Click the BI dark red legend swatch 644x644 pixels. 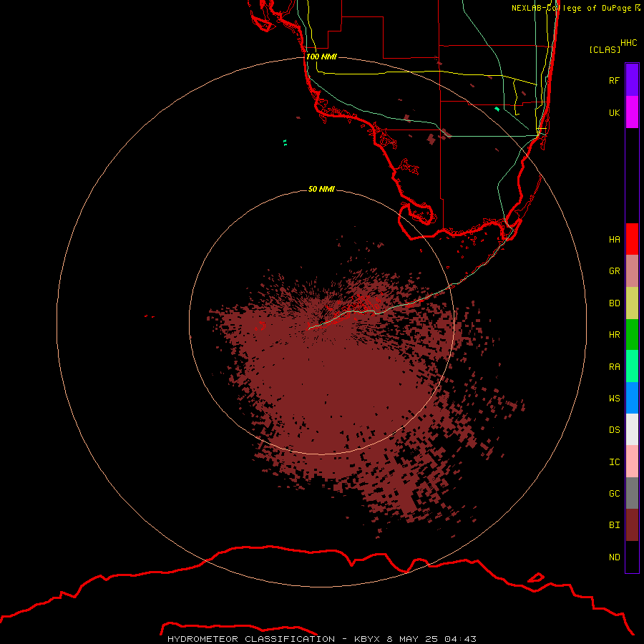[x=632, y=525]
